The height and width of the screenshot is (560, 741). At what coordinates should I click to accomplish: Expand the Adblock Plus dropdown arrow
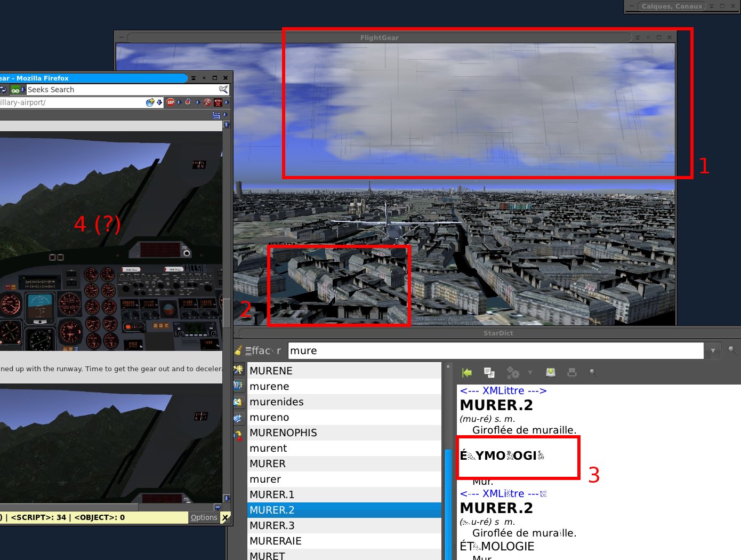click(x=179, y=102)
